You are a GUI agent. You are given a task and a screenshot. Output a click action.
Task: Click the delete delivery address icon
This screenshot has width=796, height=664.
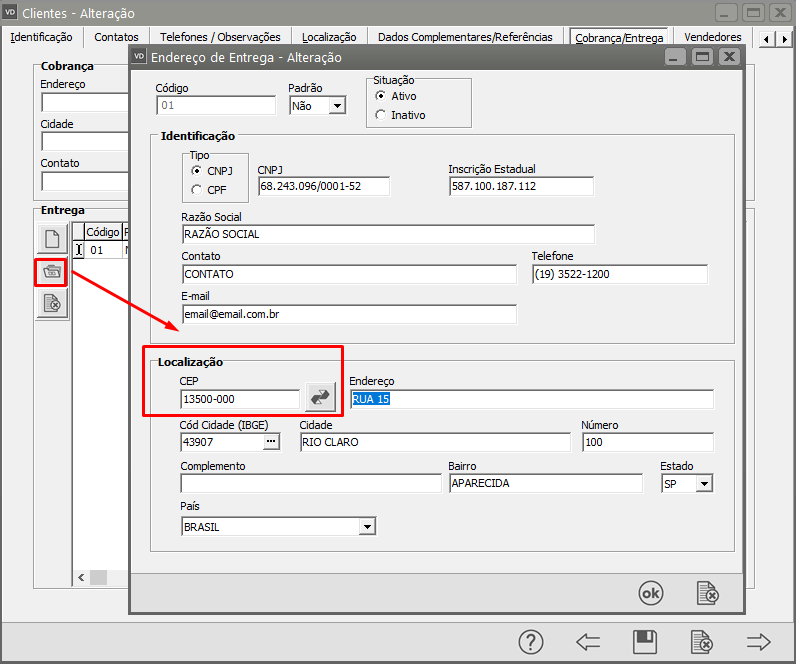52,304
